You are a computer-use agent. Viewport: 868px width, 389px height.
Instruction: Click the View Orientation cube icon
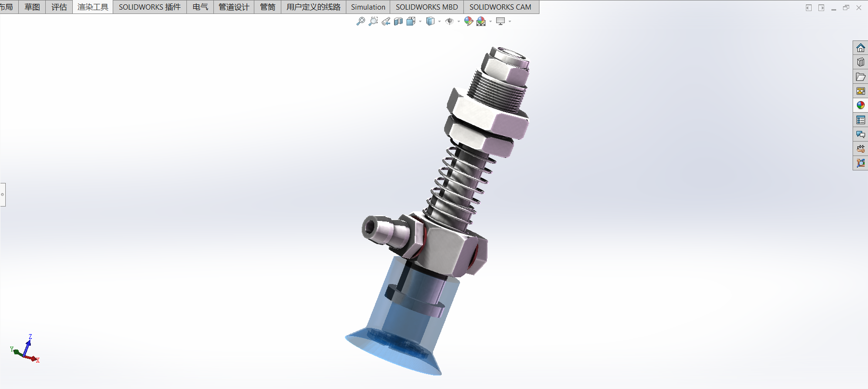411,21
